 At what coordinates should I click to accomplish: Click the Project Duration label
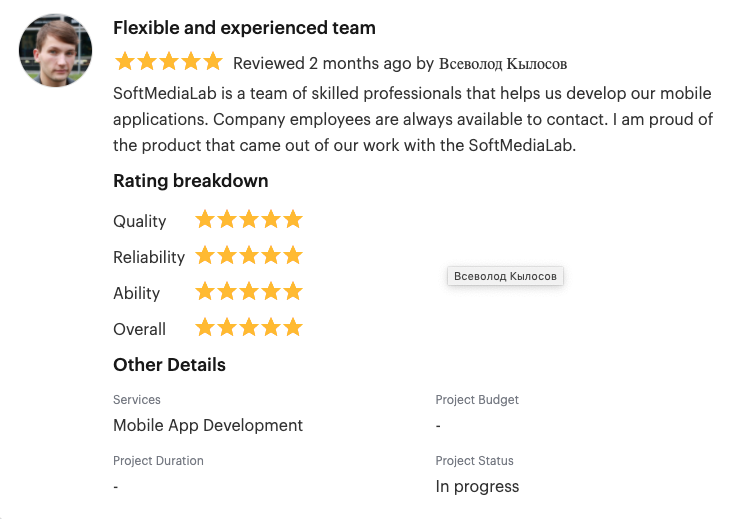pos(158,461)
